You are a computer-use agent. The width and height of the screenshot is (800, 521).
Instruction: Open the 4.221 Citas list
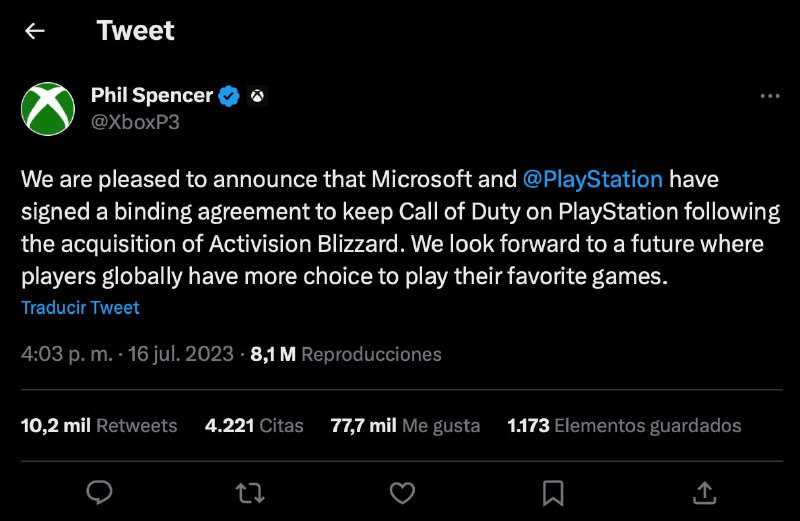tap(254, 425)
